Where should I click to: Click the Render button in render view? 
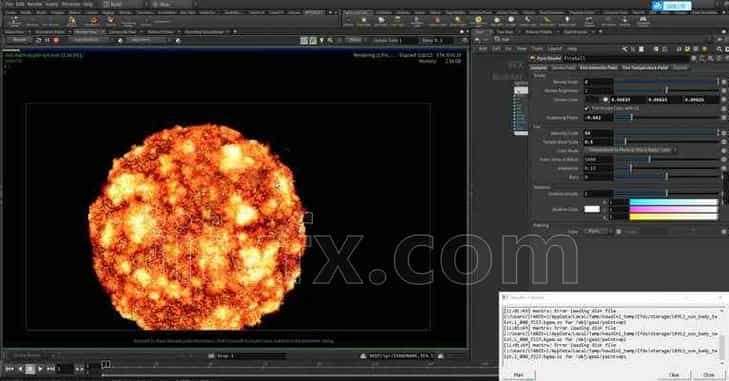coord(20,40)
